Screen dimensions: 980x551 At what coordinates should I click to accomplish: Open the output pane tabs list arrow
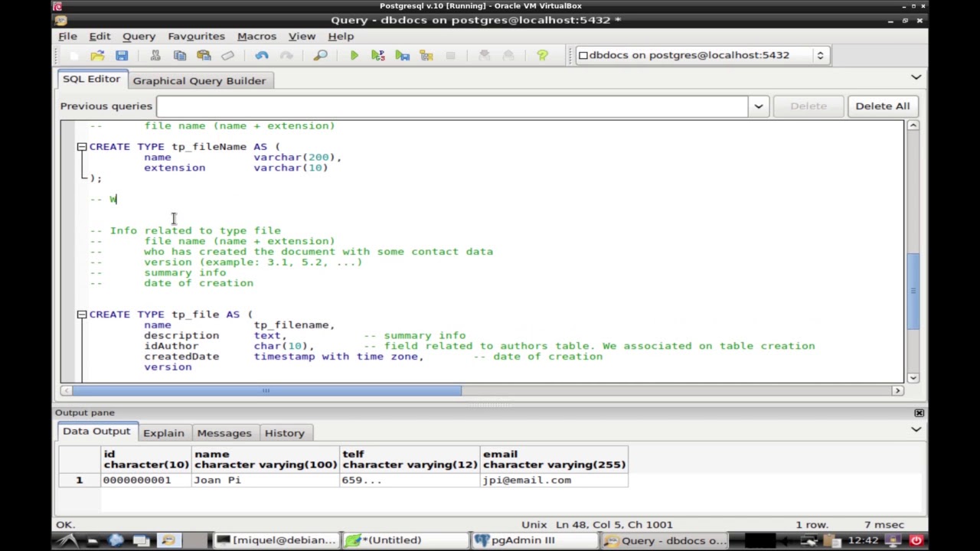pyautogui.click(x=916, y=430)
